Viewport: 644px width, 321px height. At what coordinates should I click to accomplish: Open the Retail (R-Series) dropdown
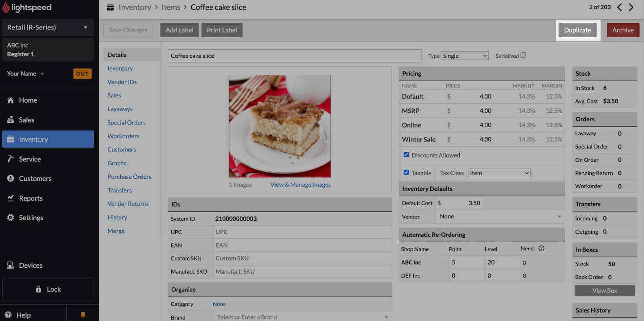[48, 27]
